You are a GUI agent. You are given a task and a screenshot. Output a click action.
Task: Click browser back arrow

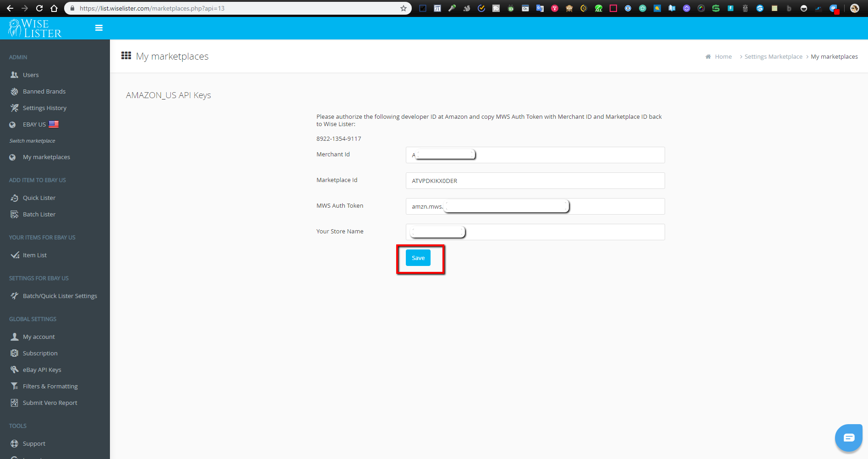click(x=10, y=8)
